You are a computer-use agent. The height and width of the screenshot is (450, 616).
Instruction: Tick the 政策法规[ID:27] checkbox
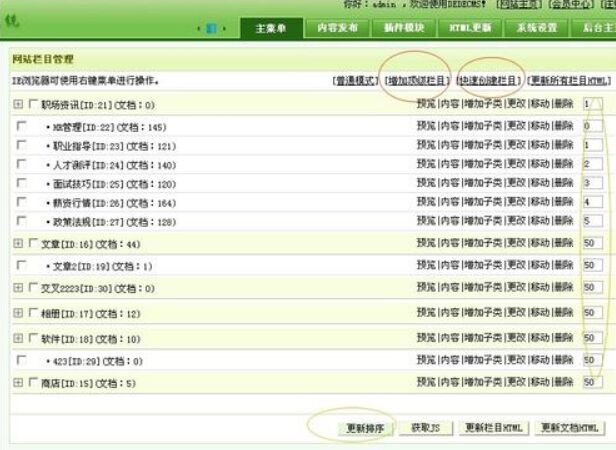[21, 221]
